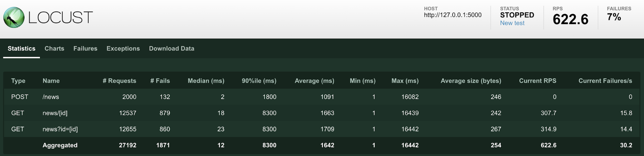
Task: Sort by Max (ms) column header
Action: pos(405,81)
